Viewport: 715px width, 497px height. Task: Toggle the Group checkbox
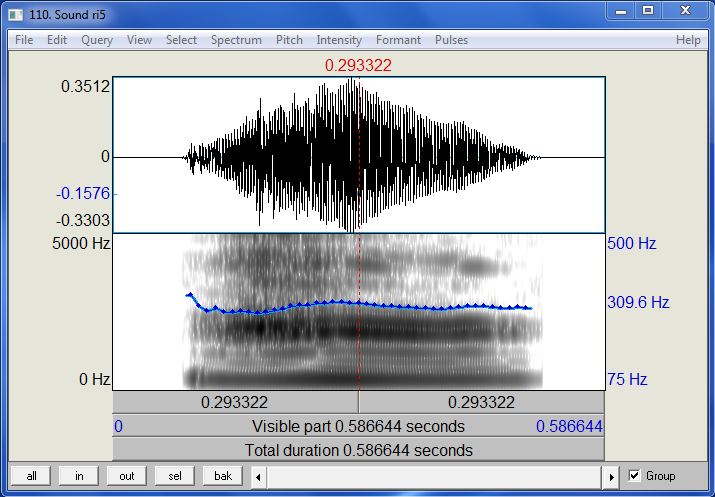(634, 476)
